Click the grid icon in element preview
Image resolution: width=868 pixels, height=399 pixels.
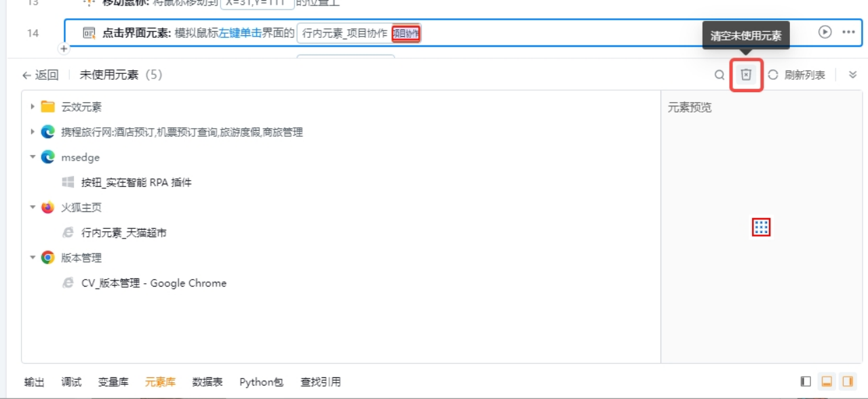(x=762, y=228)
